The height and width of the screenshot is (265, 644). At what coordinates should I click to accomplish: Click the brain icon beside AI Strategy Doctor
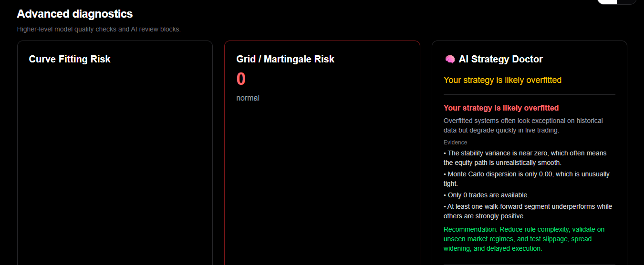click(x=449, y=59)
